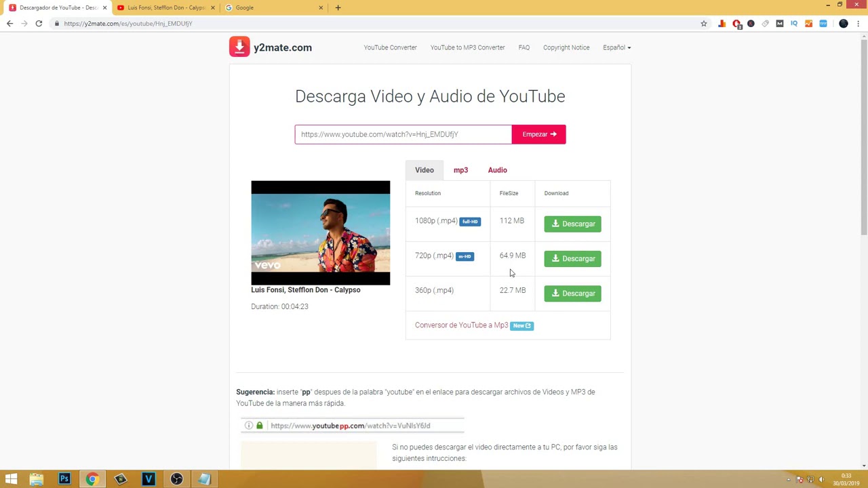Viewport: 868px width, 488px height.
Task: Open the Opera-style red extension with badge 3
Action: [736, 24]
